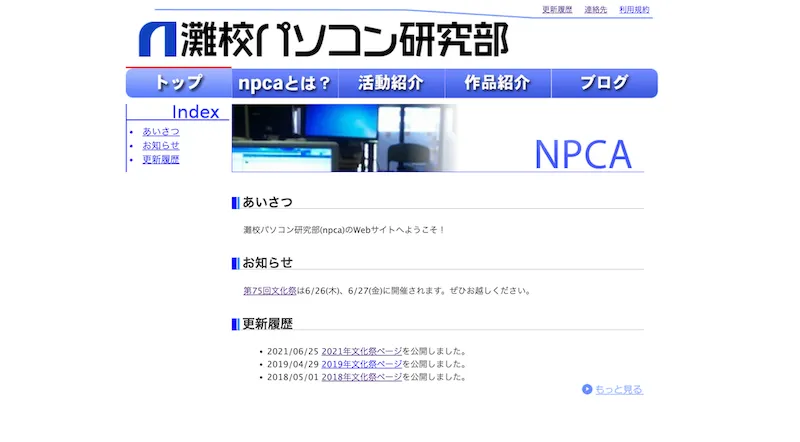The width and height of the screenshot is (800, 442).
Task: Go to the 作品紹介 tab
Action: 498,83
